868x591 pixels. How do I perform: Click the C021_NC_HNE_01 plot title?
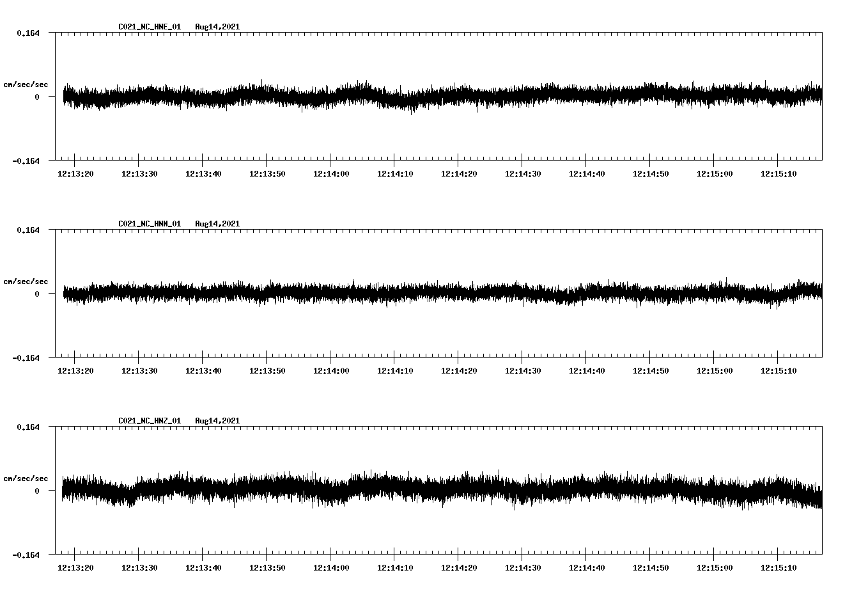click(x=150, y=27)
